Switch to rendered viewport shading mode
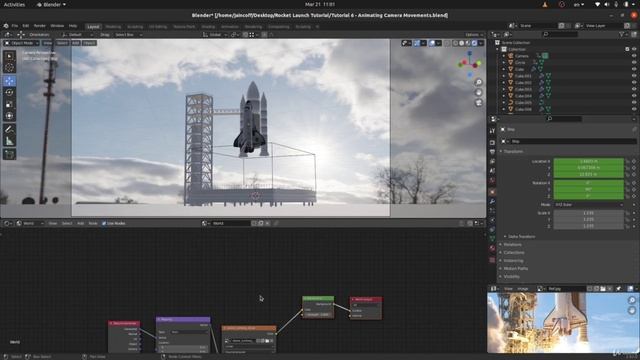The image size is (640, 360). point(474,43)
